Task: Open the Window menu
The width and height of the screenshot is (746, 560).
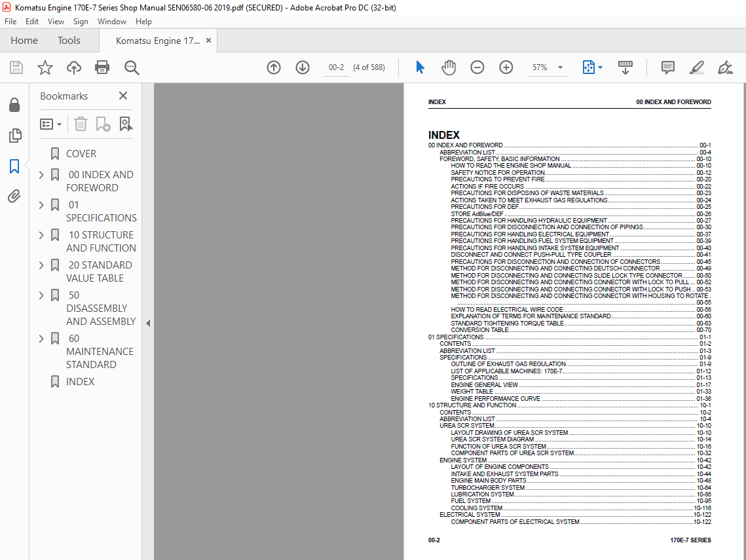Action: coord(112,22)
